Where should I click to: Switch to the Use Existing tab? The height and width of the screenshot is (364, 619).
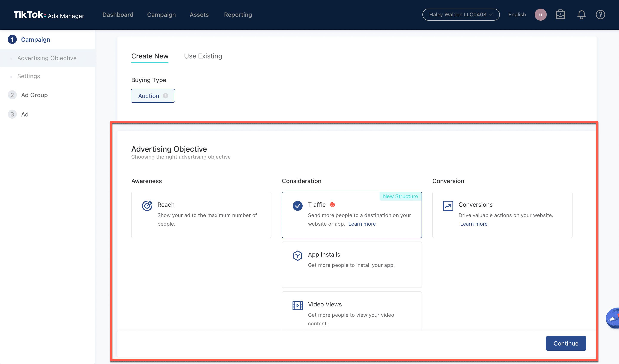tap(203, 56)
